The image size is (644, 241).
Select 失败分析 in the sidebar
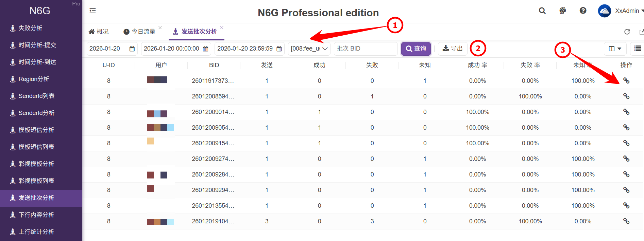(30, 28)
